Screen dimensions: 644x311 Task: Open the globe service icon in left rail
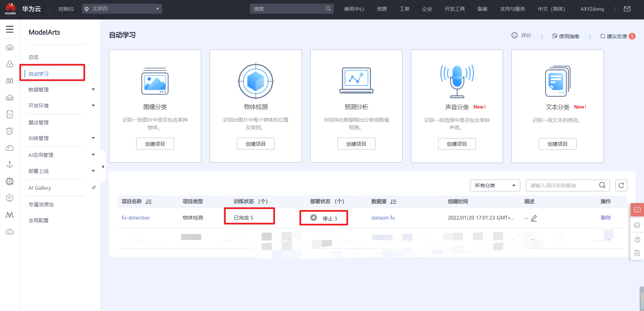pos(10,181)
